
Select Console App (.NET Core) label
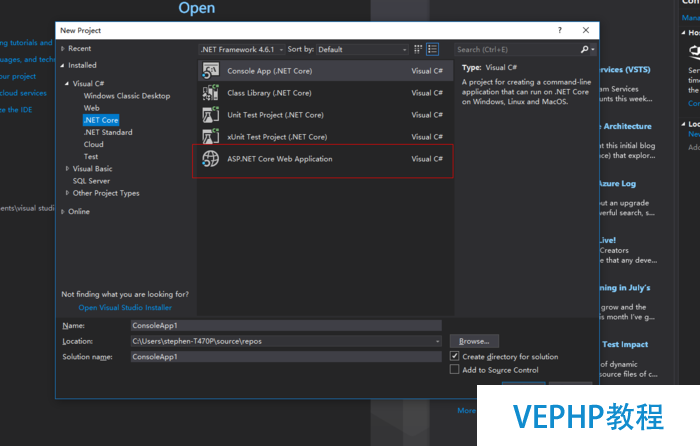[270, 71]
